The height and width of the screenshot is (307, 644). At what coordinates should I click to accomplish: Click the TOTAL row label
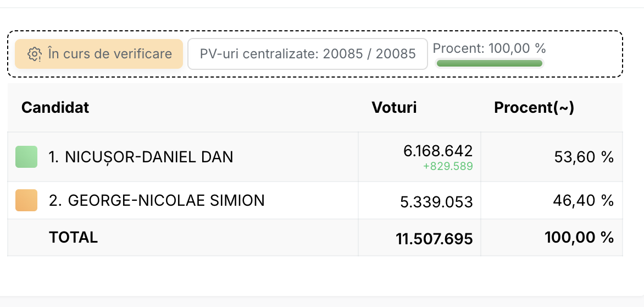(x=73, y=237)
